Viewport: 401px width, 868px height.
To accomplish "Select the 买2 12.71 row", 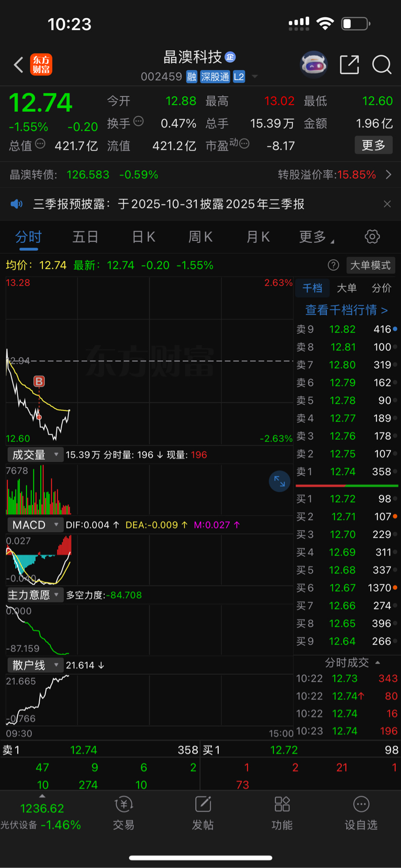I will tap(347, 517).
